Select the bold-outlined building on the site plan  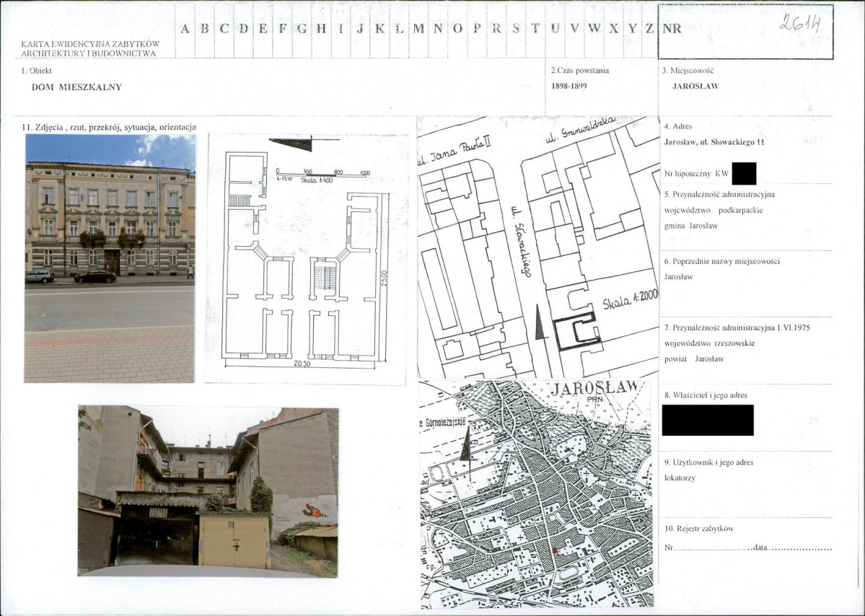click(576, 332)
